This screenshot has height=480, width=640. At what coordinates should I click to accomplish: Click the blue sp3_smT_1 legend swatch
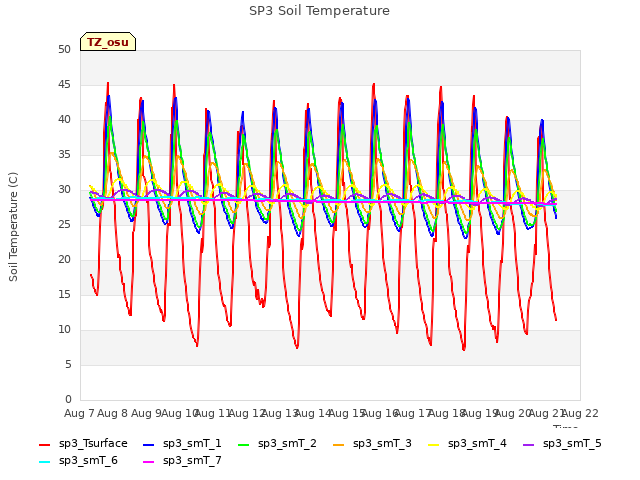tap(149, 444)
